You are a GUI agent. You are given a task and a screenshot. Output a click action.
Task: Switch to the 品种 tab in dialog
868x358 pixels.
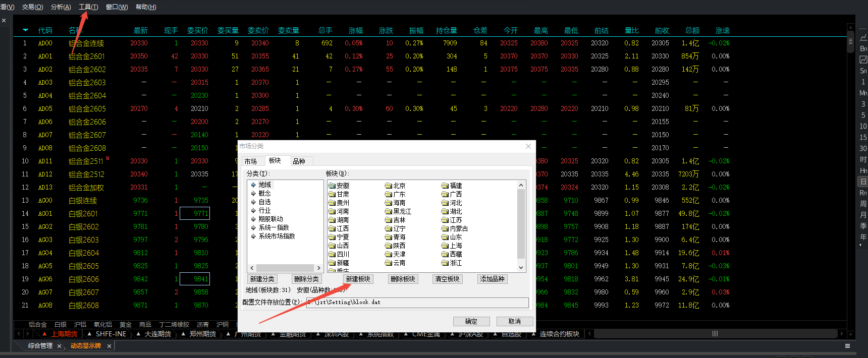pyautogui.click(x=299, y=161)
